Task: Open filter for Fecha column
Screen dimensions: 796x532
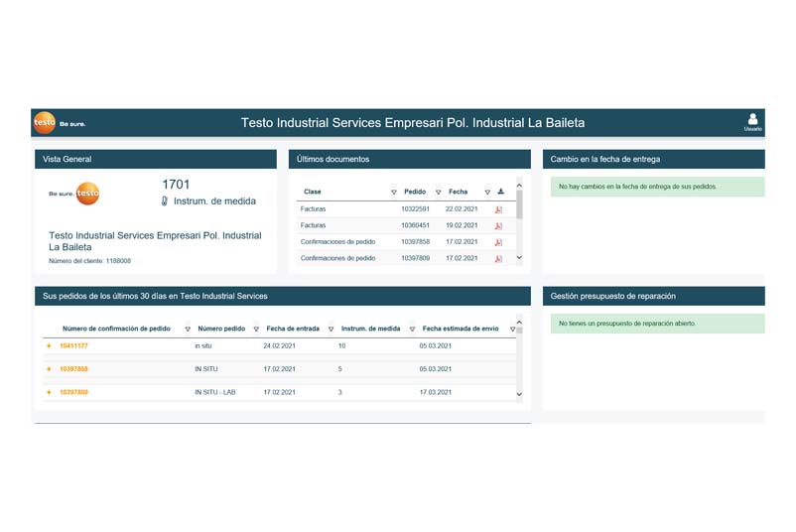Action: pos(487,192)
